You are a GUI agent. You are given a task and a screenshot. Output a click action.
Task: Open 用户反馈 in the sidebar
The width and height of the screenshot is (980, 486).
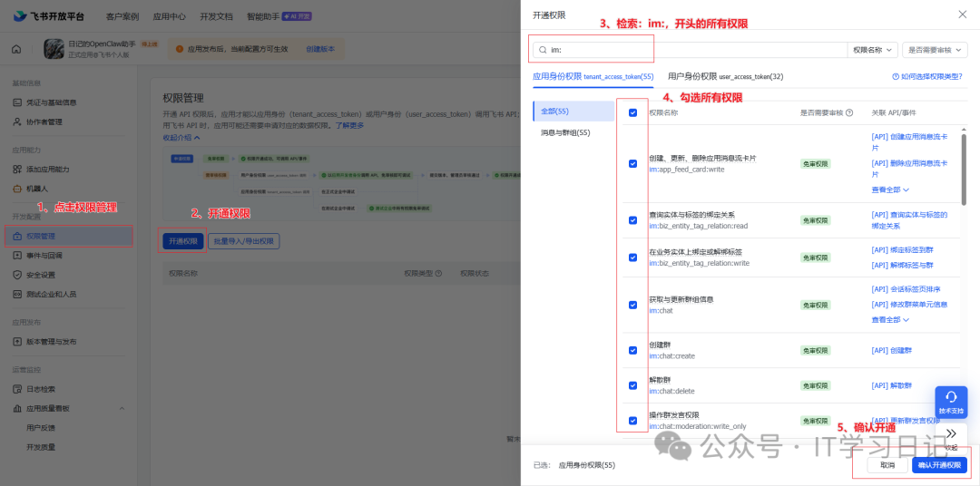click(x=41, y=428)
